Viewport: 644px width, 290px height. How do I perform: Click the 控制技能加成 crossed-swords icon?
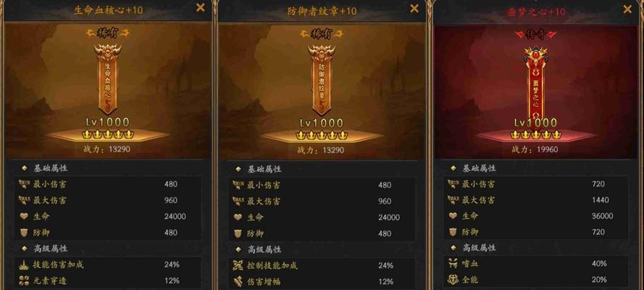[238, 266]
